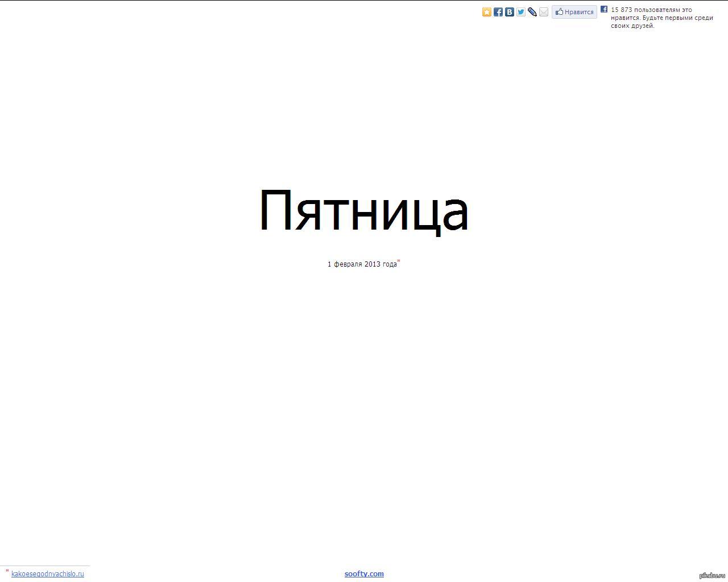Click the orange star bookmark icon
The width and height of the screenshot is (728, 582).
pyautogui.click(x=487, y=12)
